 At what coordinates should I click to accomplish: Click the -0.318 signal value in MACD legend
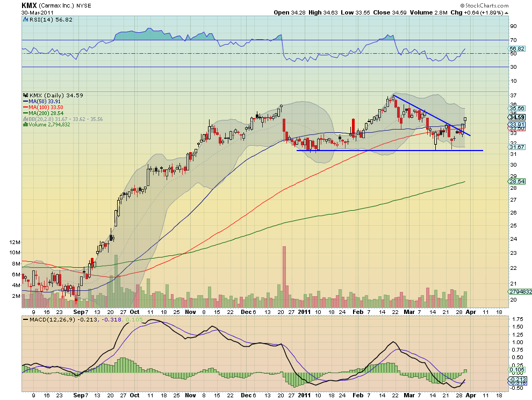(x=111, y=320)
